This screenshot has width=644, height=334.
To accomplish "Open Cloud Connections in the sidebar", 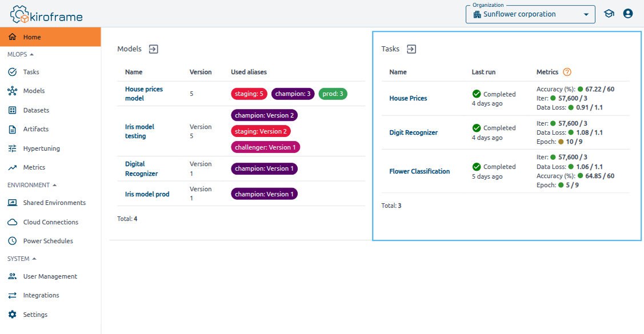I will pos(50,222).
